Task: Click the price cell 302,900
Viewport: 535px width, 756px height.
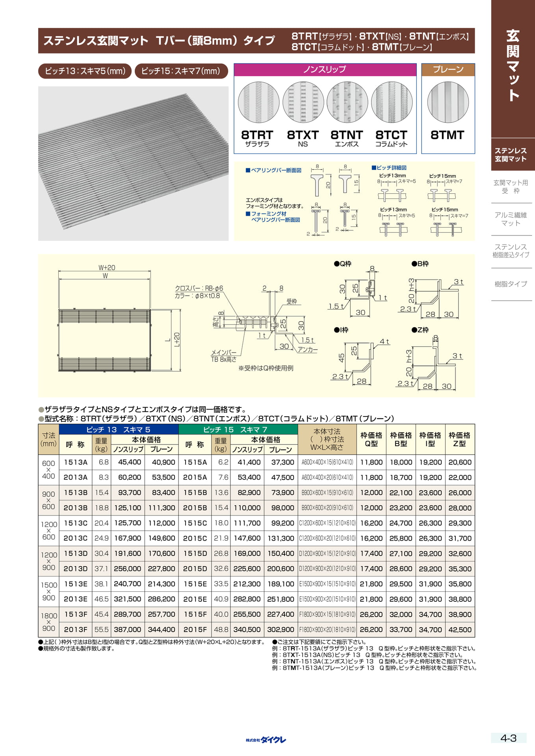Action: pyautogui.click(x=281, y=630)
